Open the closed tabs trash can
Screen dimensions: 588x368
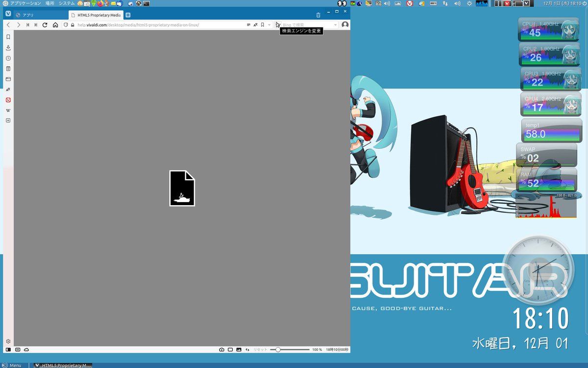318,15
